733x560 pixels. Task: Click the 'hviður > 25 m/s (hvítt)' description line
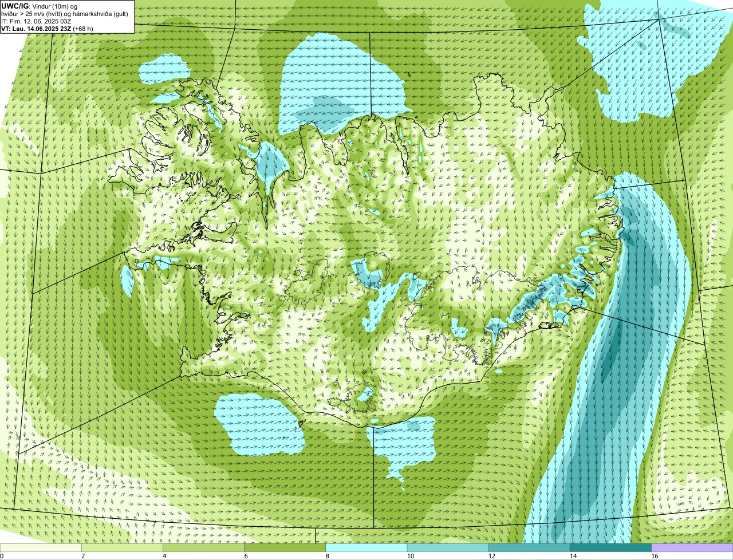64,14
